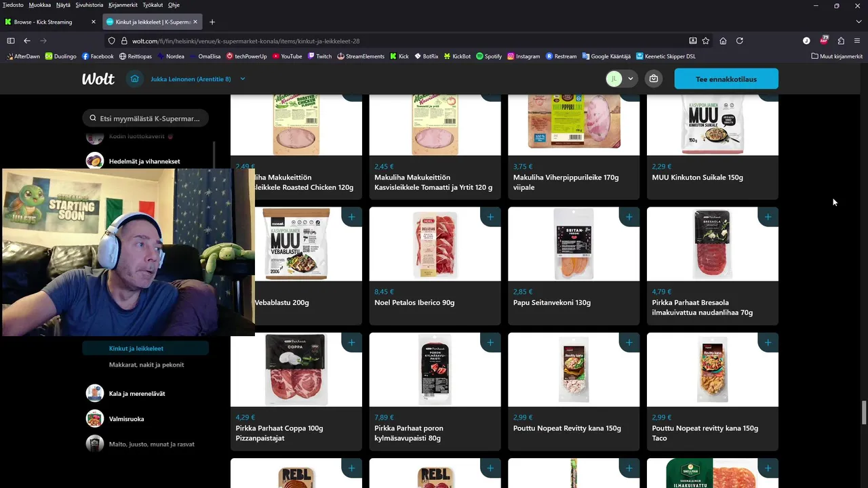Add Pirkka Parhaat Coppa 100g to cart

pos(351,342)
